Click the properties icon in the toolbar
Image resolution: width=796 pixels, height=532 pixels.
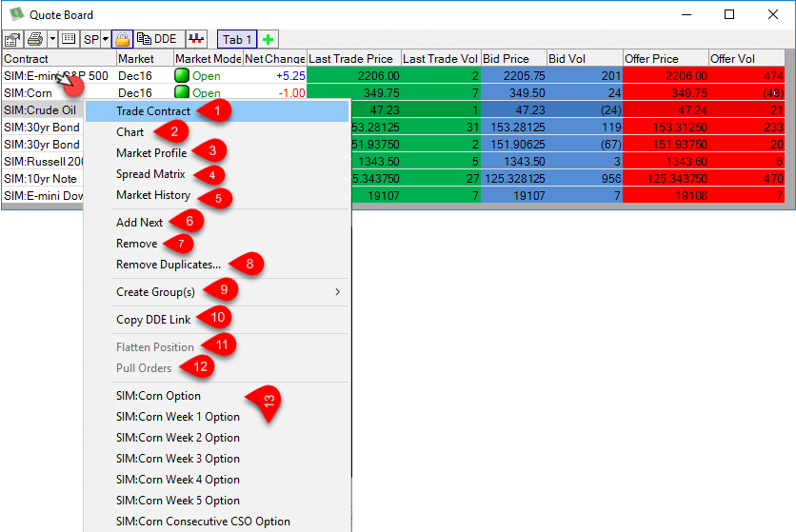click(x=12, y=40)
